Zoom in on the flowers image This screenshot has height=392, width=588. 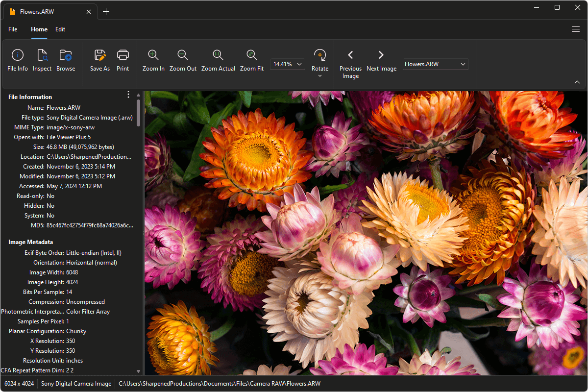click(153, 60)
